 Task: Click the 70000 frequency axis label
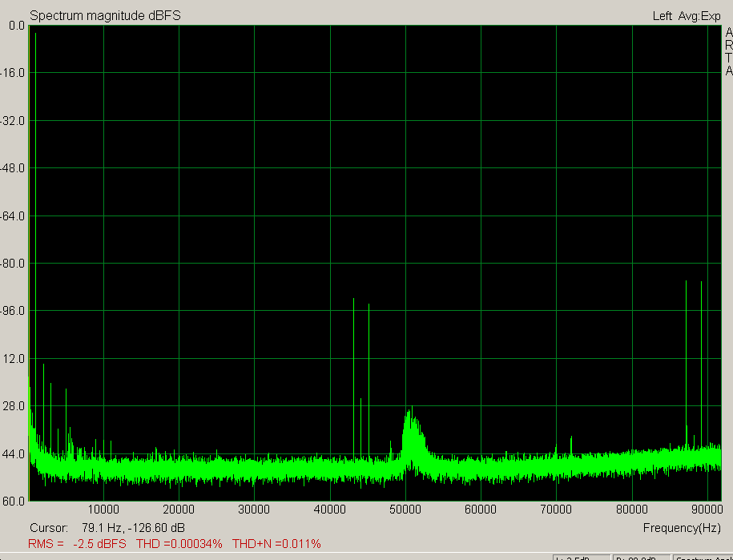coord(556,510)
